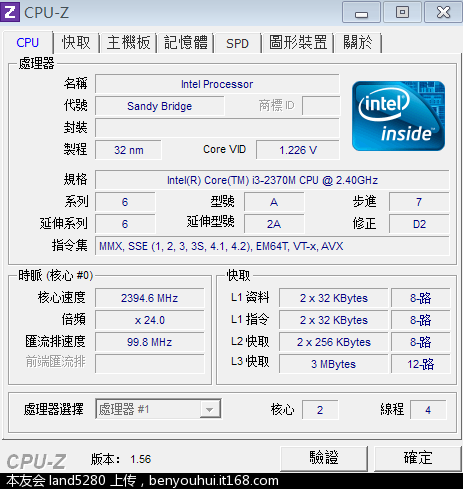Minimize the CPU-Z window
This screenshot has height=489, width=463.
tap(361, 12)
